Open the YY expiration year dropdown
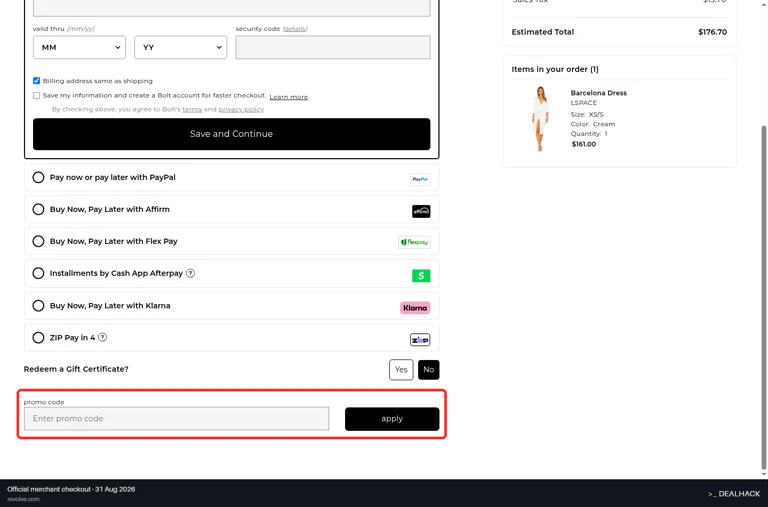The height and width of the screenshot is (507, 768). pos(181,48)
